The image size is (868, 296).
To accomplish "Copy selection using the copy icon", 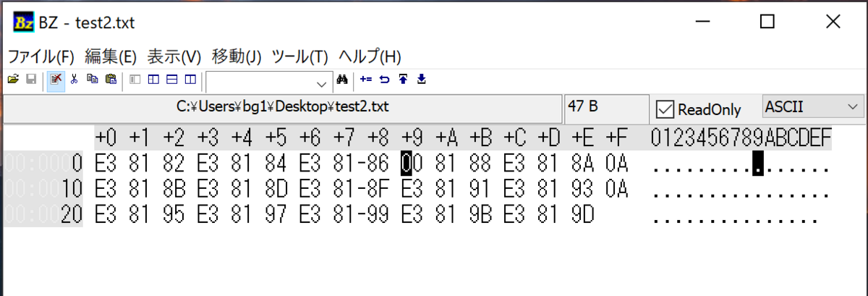I will (92, 80).
